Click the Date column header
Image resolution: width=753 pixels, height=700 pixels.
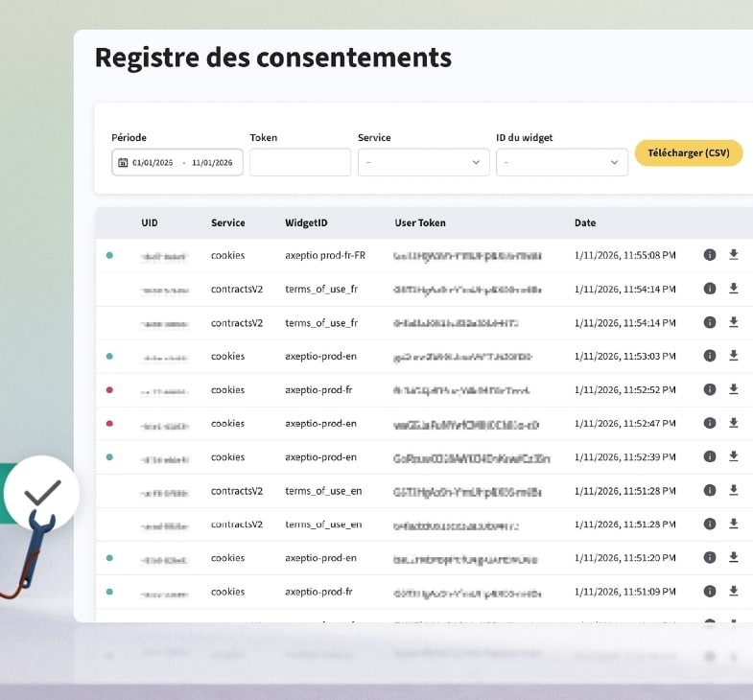585,222
